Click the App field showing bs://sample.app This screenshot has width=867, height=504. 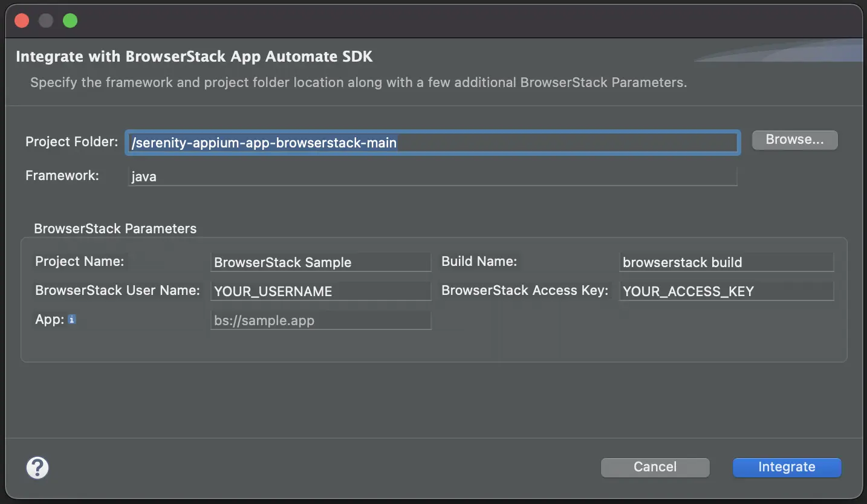pyautogui.click(x=320, y=320)
